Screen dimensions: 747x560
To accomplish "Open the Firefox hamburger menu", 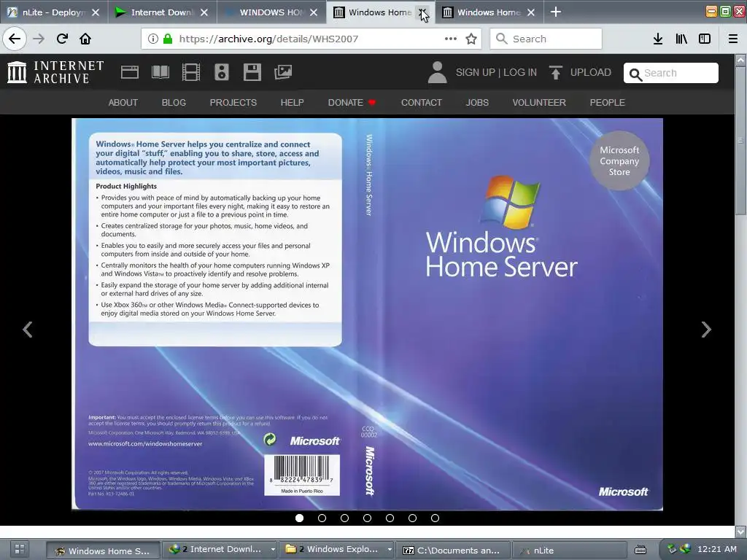I will coord(733,39).
